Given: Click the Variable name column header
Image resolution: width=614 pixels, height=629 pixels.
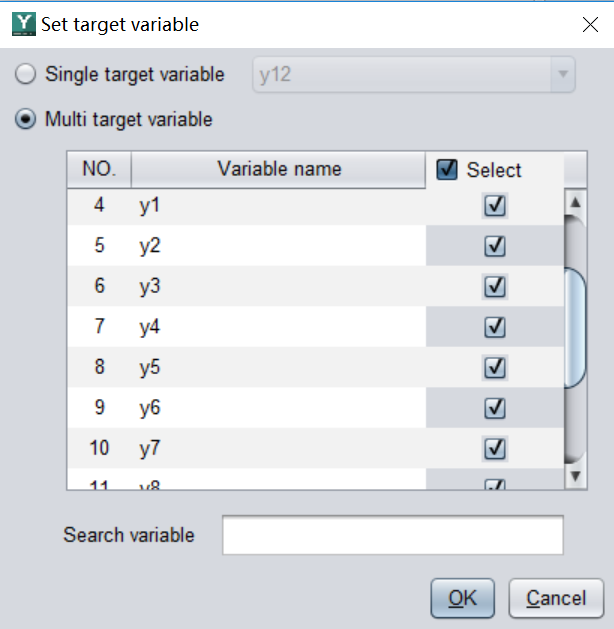Looking at the screenshot, I should (x=279, y=169).
